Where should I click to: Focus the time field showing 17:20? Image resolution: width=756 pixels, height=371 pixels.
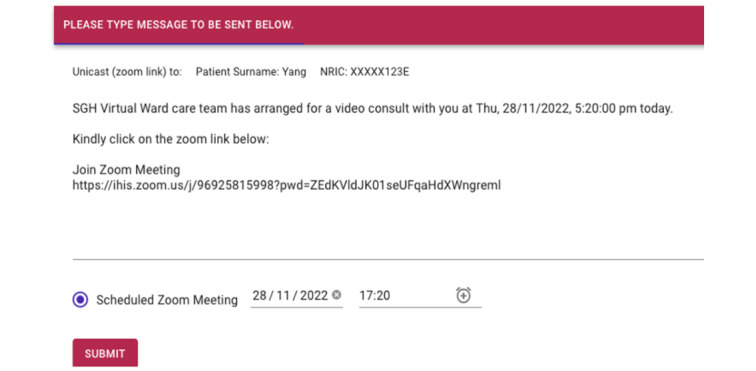420,296
